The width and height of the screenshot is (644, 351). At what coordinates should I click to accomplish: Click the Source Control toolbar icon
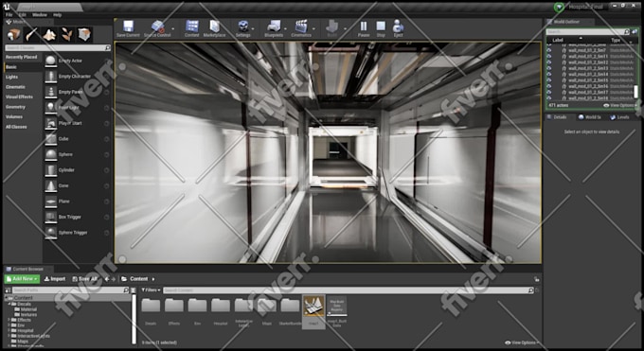point(157,26)
